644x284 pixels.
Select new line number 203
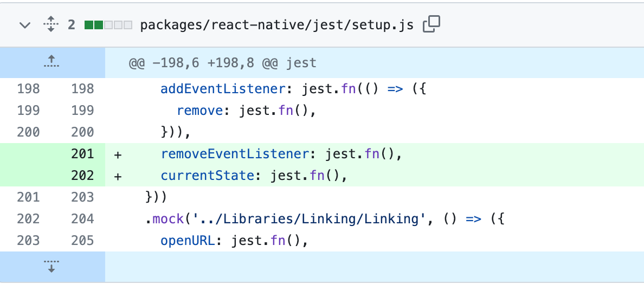[x=82, y=197]
